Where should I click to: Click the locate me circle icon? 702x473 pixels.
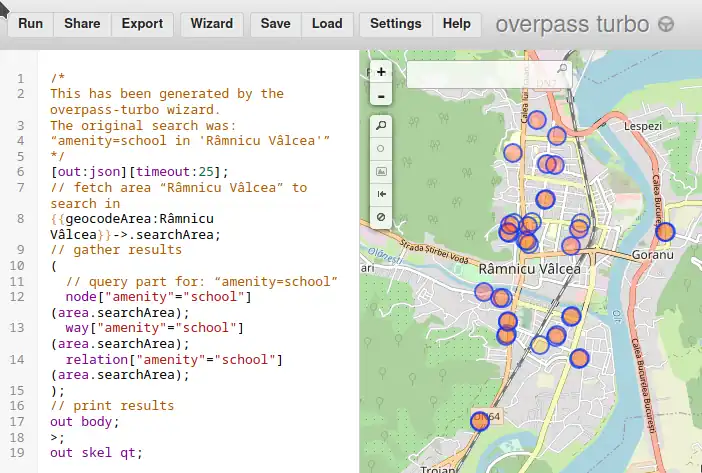pos(380,148)
